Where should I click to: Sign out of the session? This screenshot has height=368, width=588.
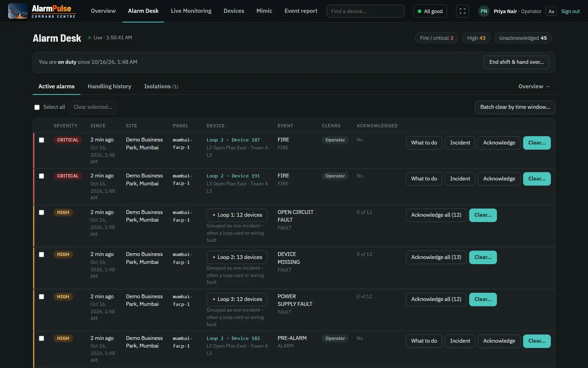pos(570,11)
